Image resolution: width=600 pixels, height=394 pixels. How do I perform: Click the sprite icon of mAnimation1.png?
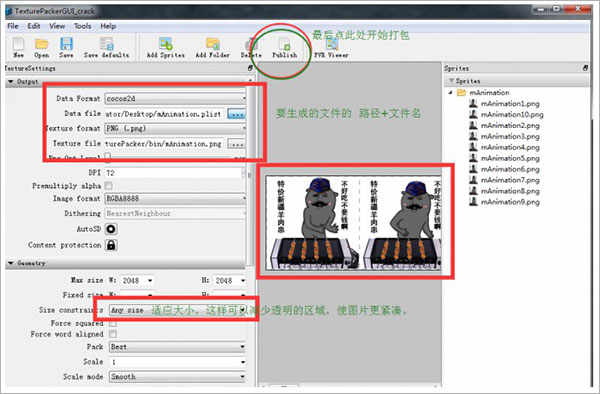point(473,104)
